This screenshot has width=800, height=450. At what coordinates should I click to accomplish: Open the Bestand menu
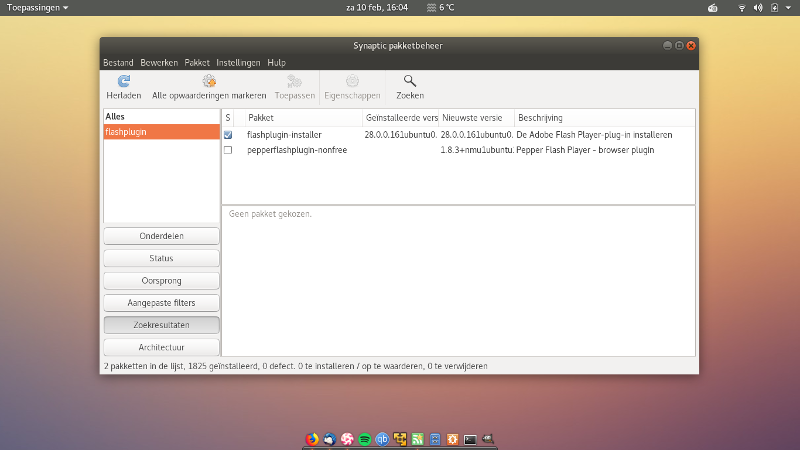pos(118,62)
